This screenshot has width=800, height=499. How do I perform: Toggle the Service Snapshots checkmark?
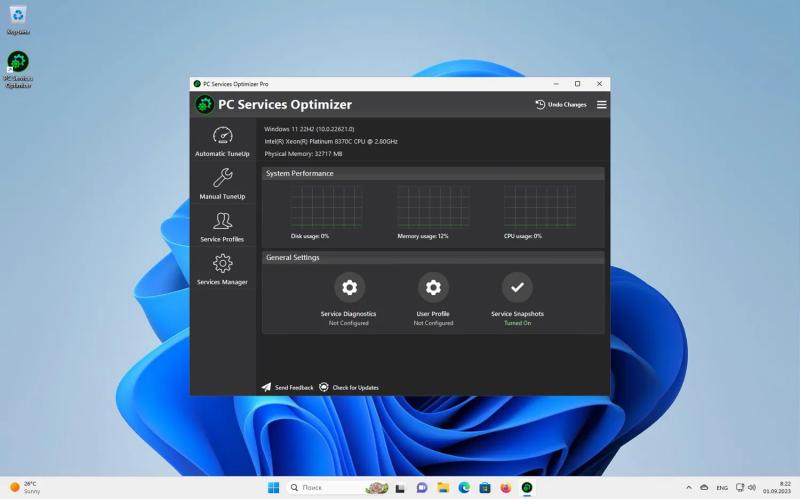[517, 287]
